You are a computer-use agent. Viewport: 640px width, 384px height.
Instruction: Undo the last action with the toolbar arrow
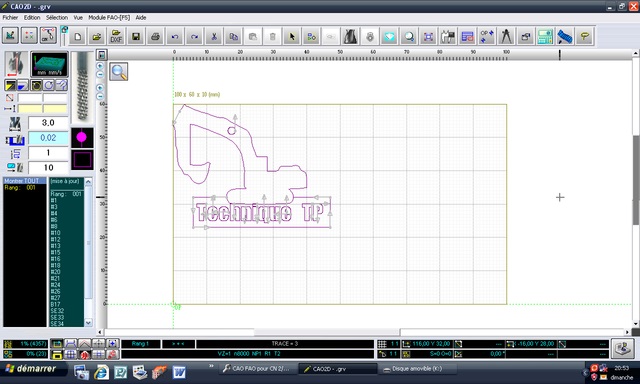[x=175, y=36]
